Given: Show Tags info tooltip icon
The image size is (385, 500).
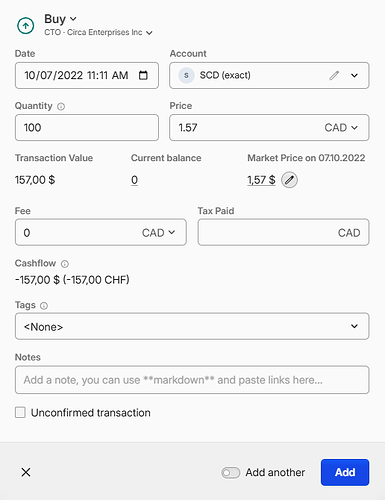Looking at the screenshot, I should point(44,305).
